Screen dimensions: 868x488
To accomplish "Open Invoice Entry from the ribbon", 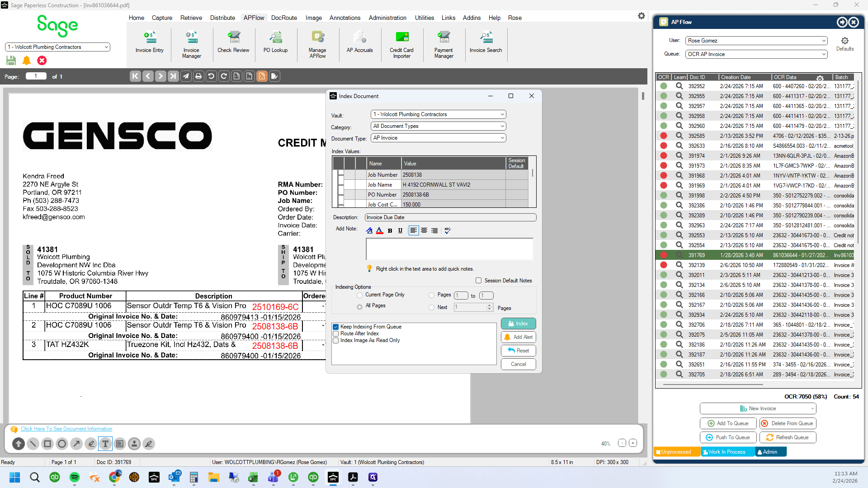I will tap(149, 42).
